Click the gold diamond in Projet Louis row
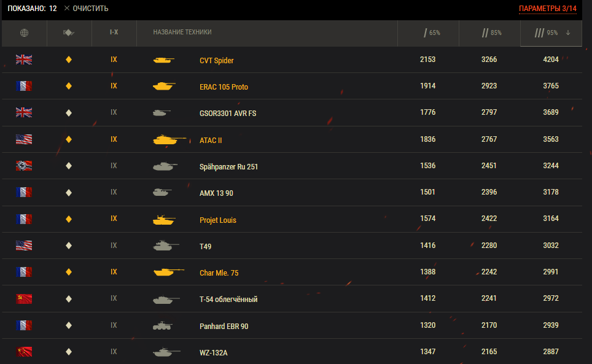This screenshot has height=364, width=592. (69, 219)
